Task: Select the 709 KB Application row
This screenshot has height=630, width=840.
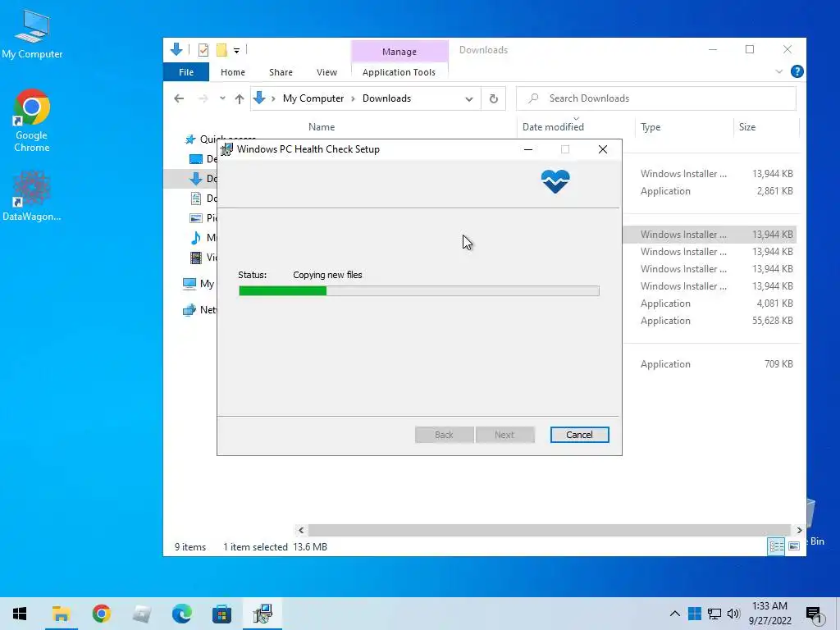Action: (x=710, y=363)
